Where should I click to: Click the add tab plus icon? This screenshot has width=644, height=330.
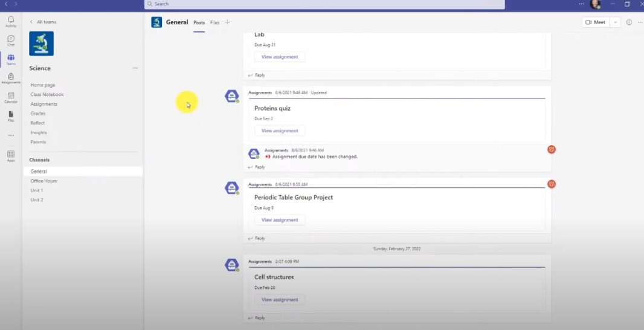(227, 22)
